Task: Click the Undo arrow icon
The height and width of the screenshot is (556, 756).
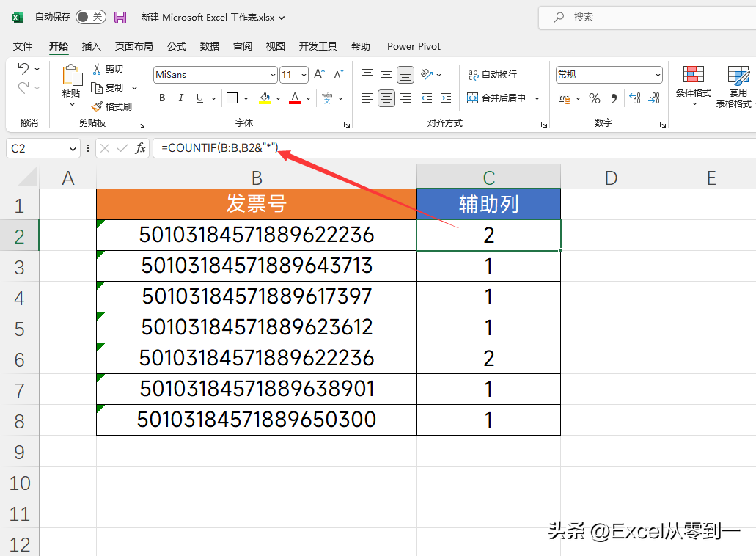Action: (x=23, y=69)
